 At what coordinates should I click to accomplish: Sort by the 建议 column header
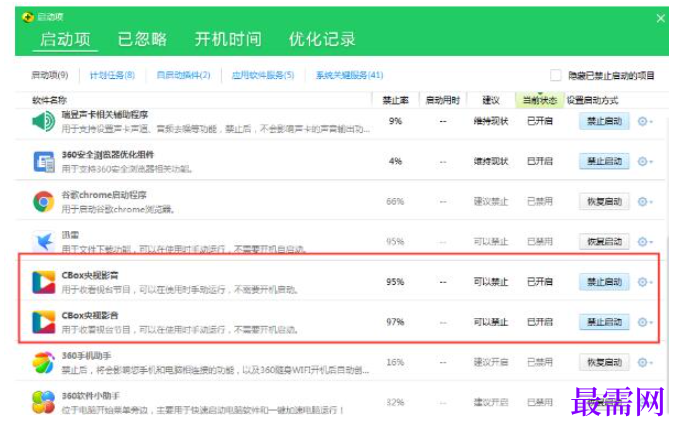point(491,100)
